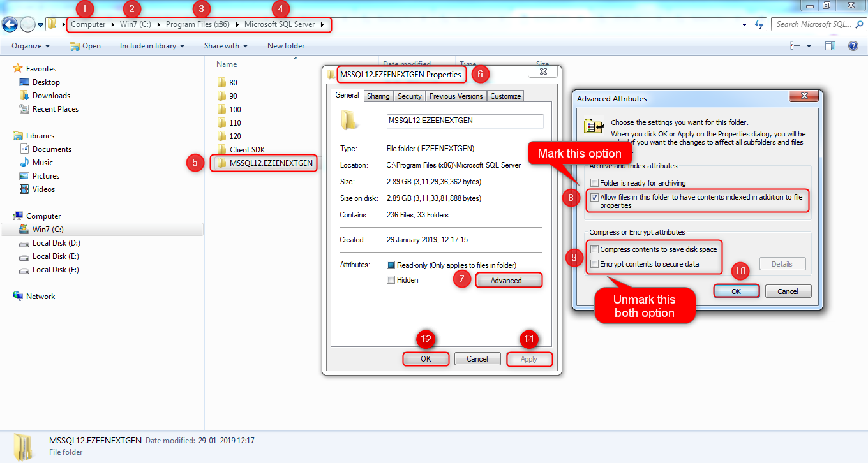Switch to the Security tab
Screen dimensions: 868x463
pos(409,96)
